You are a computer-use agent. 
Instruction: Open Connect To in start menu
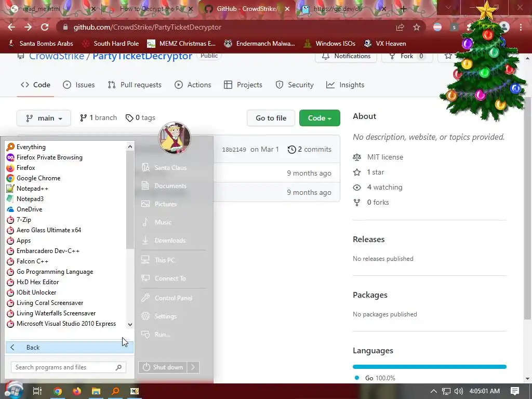164,278
